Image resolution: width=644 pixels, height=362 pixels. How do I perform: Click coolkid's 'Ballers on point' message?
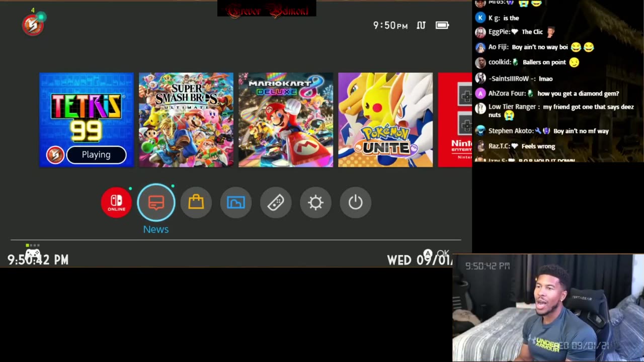[527, 62]
